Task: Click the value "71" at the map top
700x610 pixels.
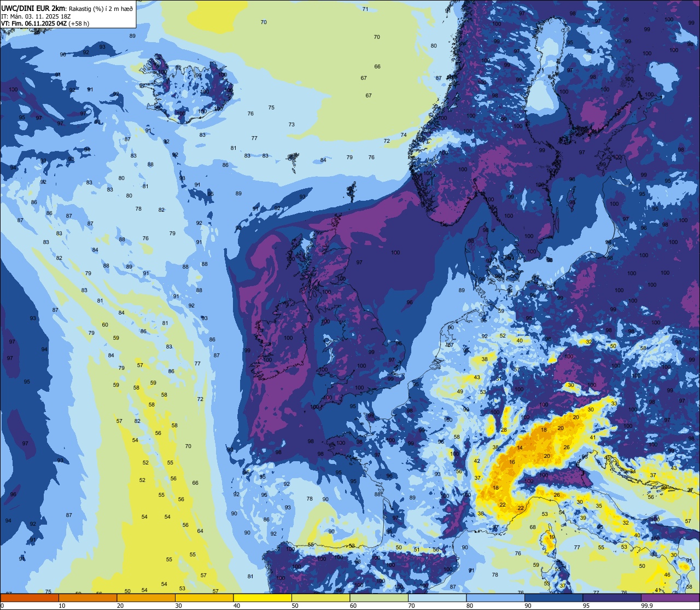Action: [365, 9]
